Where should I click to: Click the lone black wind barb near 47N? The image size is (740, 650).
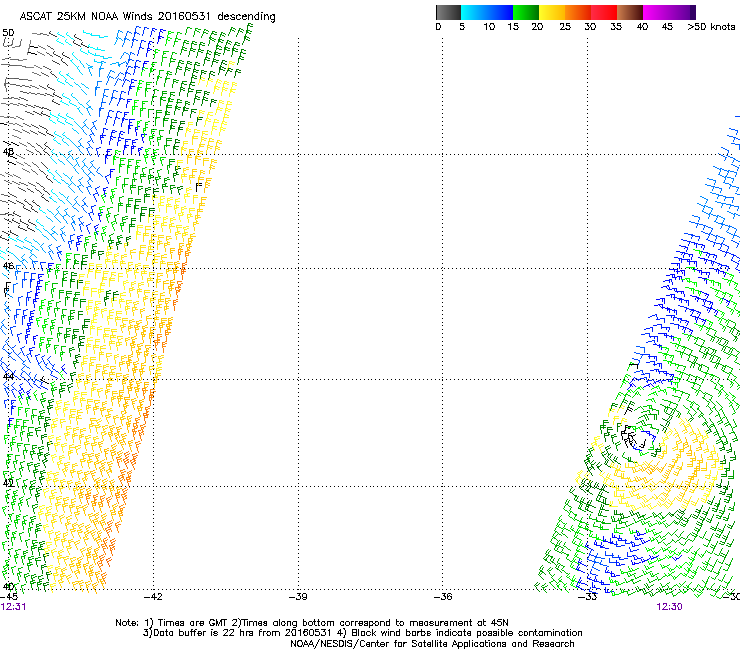199,187
